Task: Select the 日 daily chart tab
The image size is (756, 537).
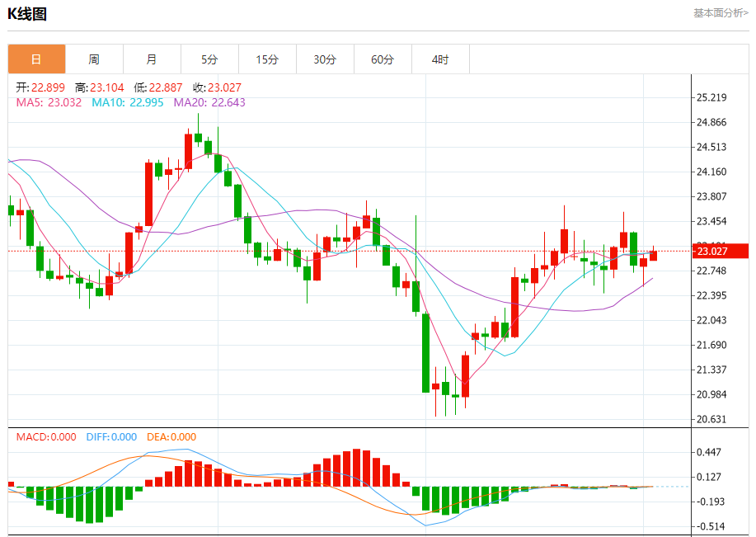Action: 36,59
